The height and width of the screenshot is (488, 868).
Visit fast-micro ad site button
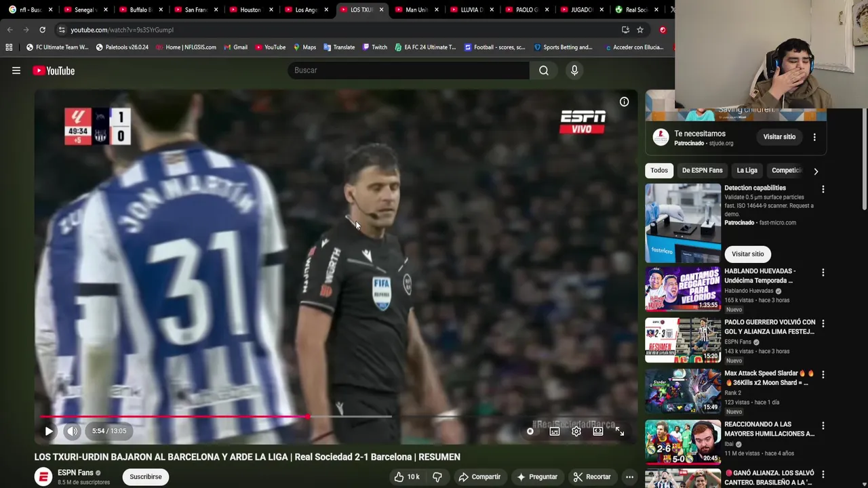click(747, 254)
